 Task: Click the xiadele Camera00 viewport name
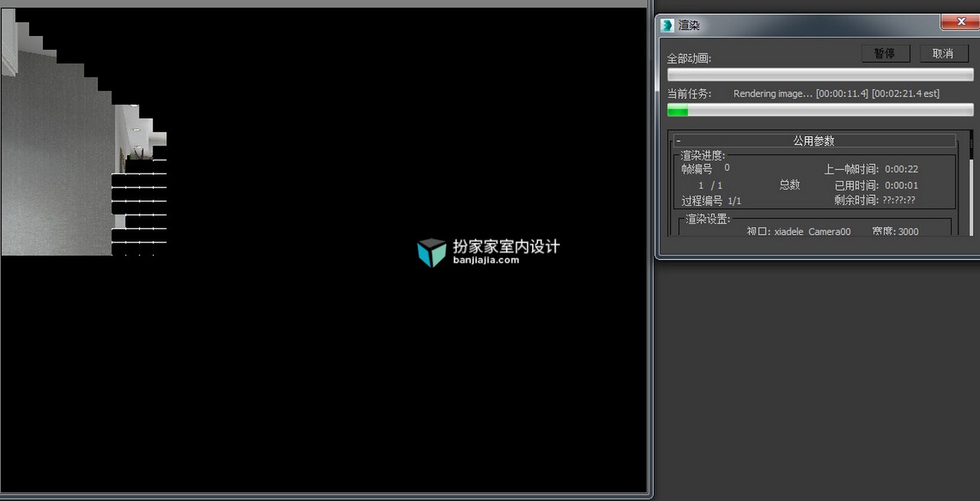[x=812, y=231]
